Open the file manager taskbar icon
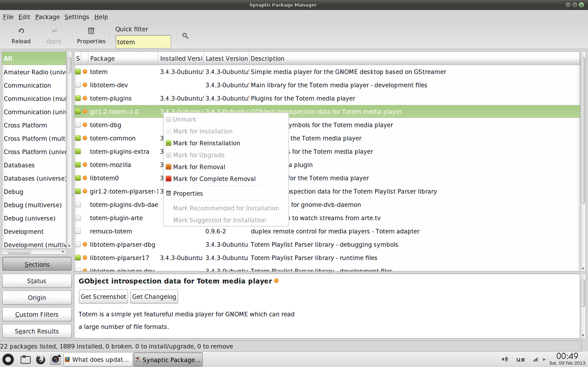Viewport: 588px width, 367px height. pos(25,360)
